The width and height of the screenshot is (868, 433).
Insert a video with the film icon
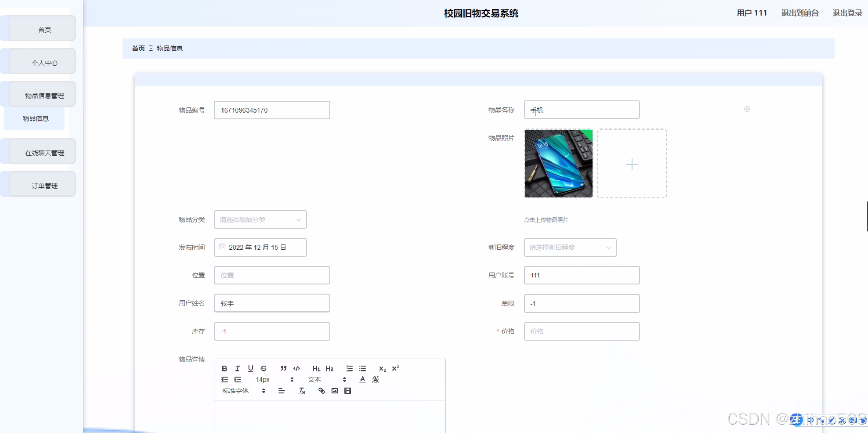pyautogui.click(x=348, y=391)
